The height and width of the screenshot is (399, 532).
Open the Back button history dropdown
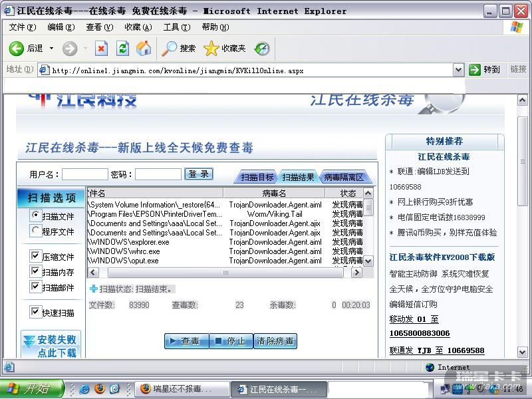click(52, 49)
